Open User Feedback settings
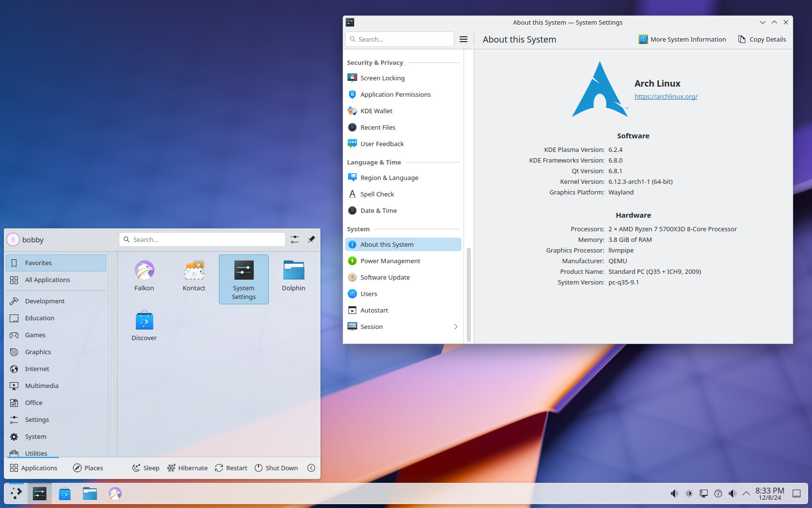The height and width of the screenshot is (508, 812). 403,144
